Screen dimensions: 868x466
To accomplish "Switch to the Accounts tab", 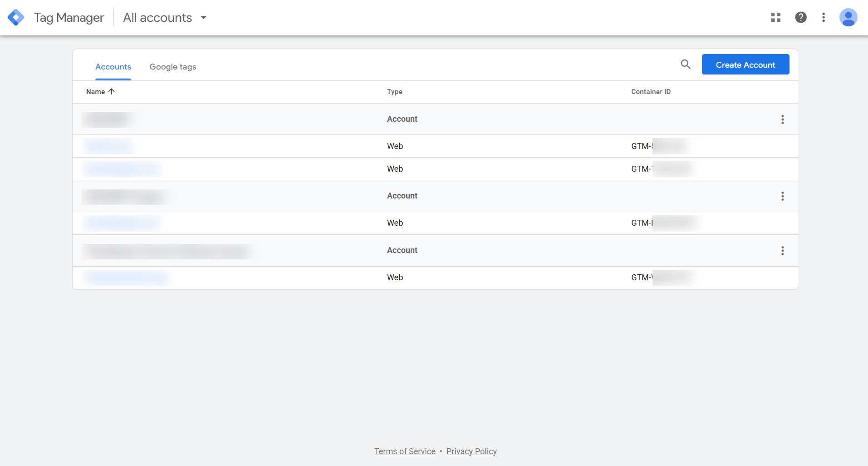I will tap(113, 67).
